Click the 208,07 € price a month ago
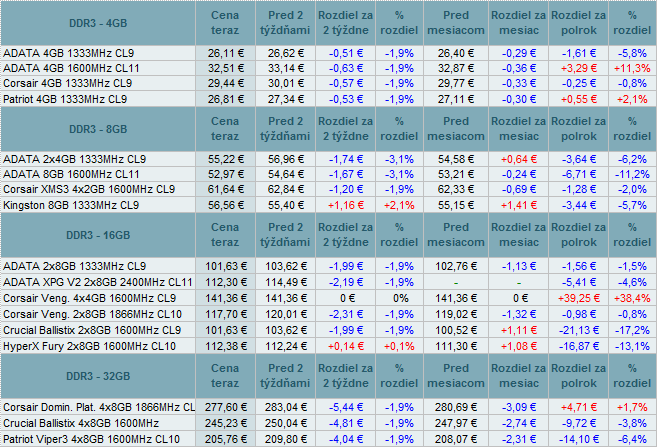This screenshot has height=447, width=657. [456, 439]
